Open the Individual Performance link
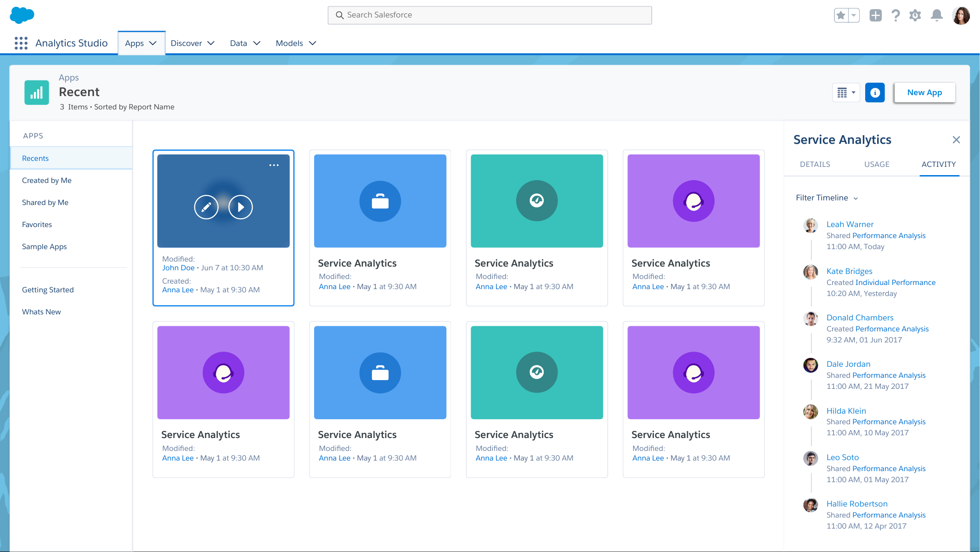980x552 pixels. (895, 282)
